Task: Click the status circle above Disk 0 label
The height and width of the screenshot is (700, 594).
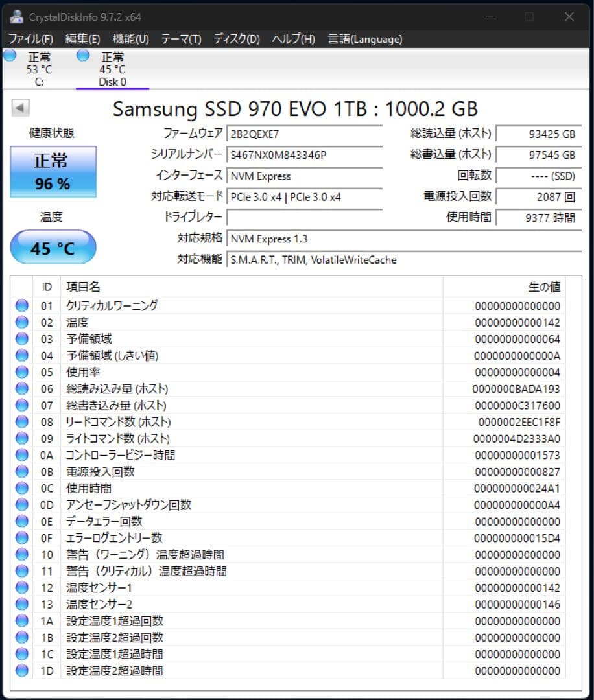Action: coord(82,57)
